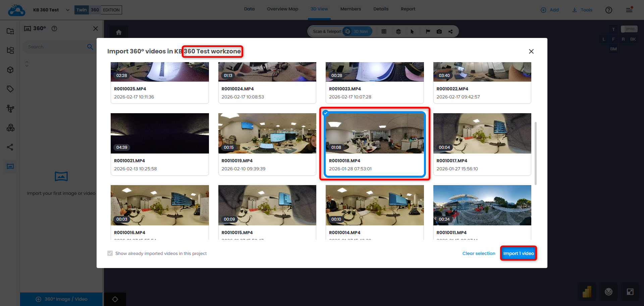Screen dimensions: 644x306
Task: Click the center target icon at bottom
Action: click(x=115, y=299)
